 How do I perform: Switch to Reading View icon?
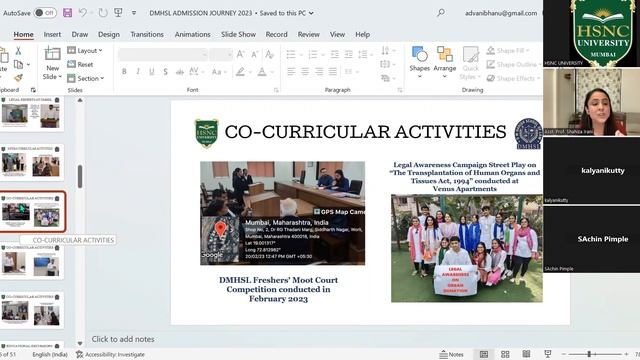point(526,354)
